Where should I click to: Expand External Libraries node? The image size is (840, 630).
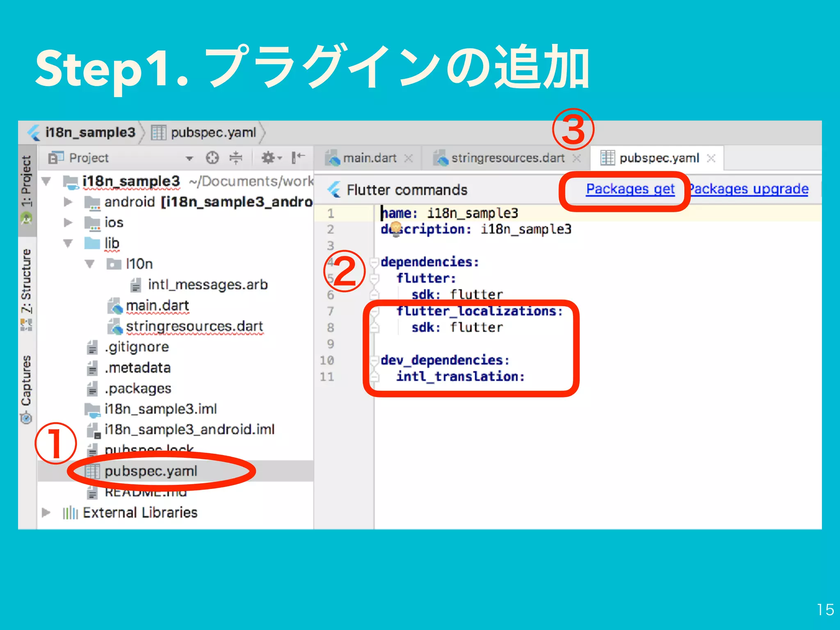click(x=46, y=513)
